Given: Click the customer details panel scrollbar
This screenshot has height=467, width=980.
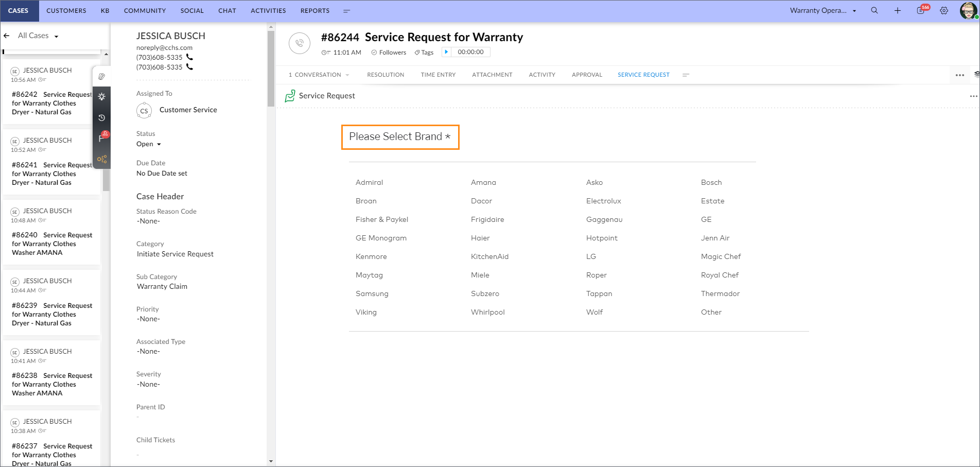Looking at the screenshot, I should tap(271, 69).
